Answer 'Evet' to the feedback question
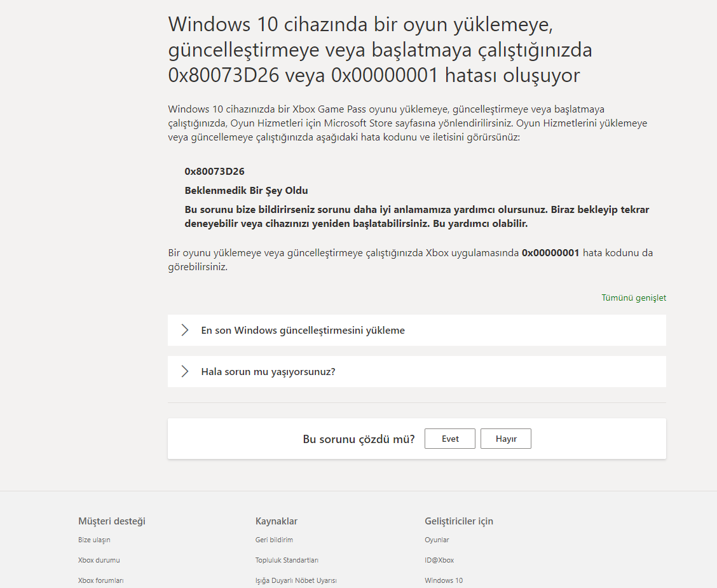Image resolution: width=717 pixels, height=588 pixels. coord(450,439)
